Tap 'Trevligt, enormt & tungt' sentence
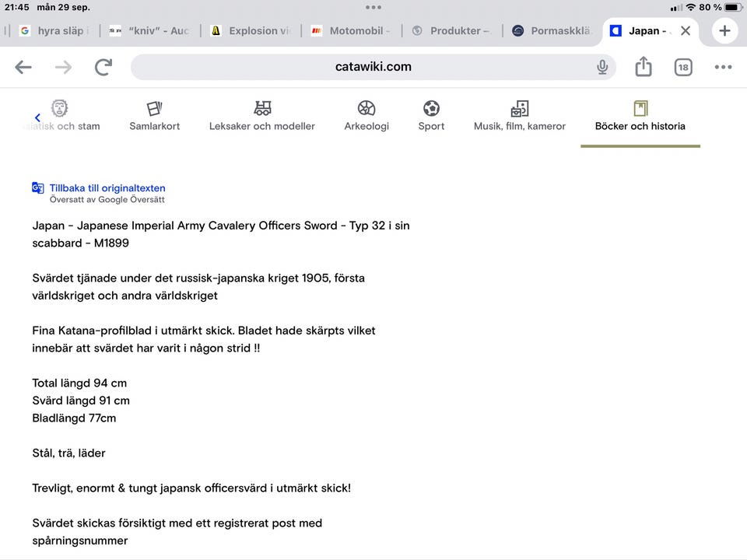This screenshot has height=560, width=747. pyautogui.click(x=191, y=488)
